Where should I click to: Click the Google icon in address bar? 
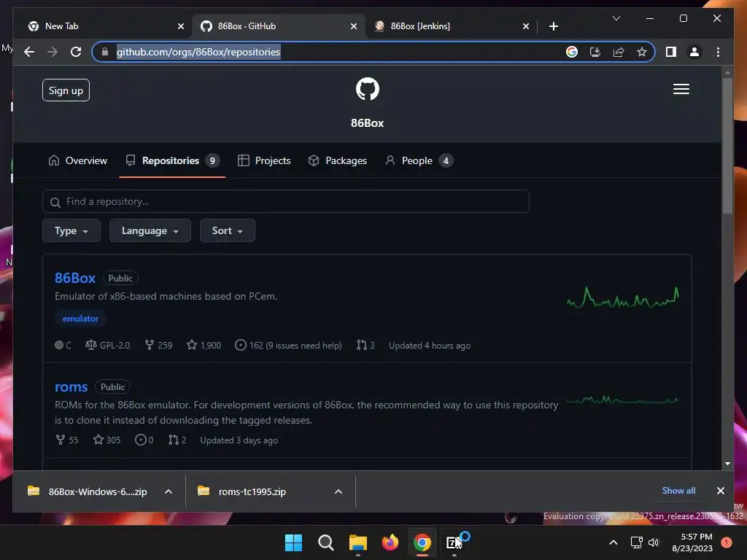tap(572, 52)
